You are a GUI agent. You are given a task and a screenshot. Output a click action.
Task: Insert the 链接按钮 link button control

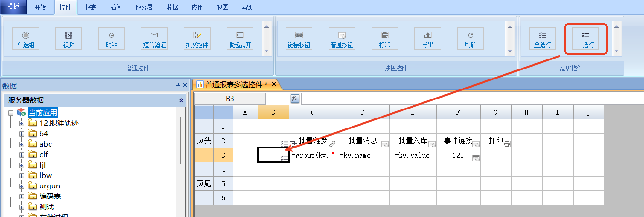[299, 39]
